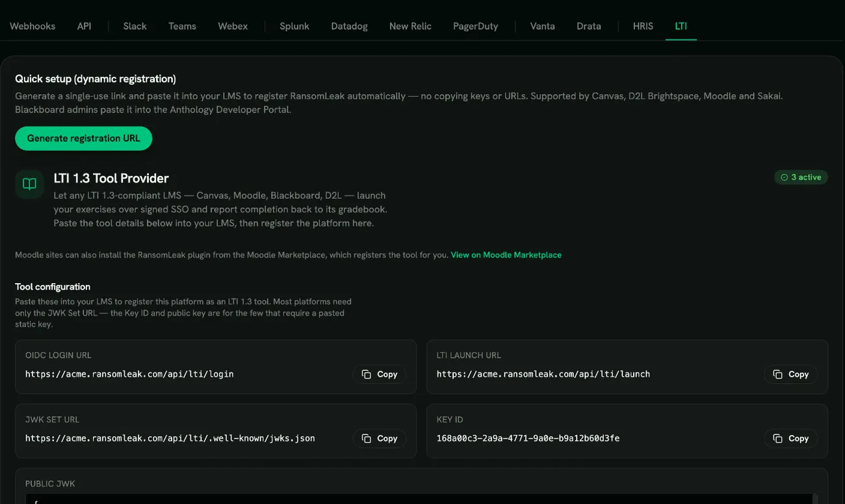Go to the Webex tab
The image size is (845, 504).
coord(233,26)
